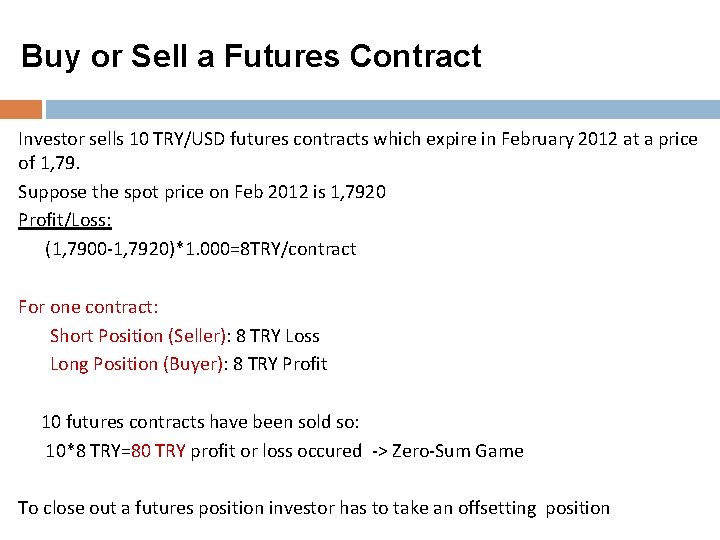Select the orange accent block under the title
This screenshot has width=720, height=540.
(21, 108)
